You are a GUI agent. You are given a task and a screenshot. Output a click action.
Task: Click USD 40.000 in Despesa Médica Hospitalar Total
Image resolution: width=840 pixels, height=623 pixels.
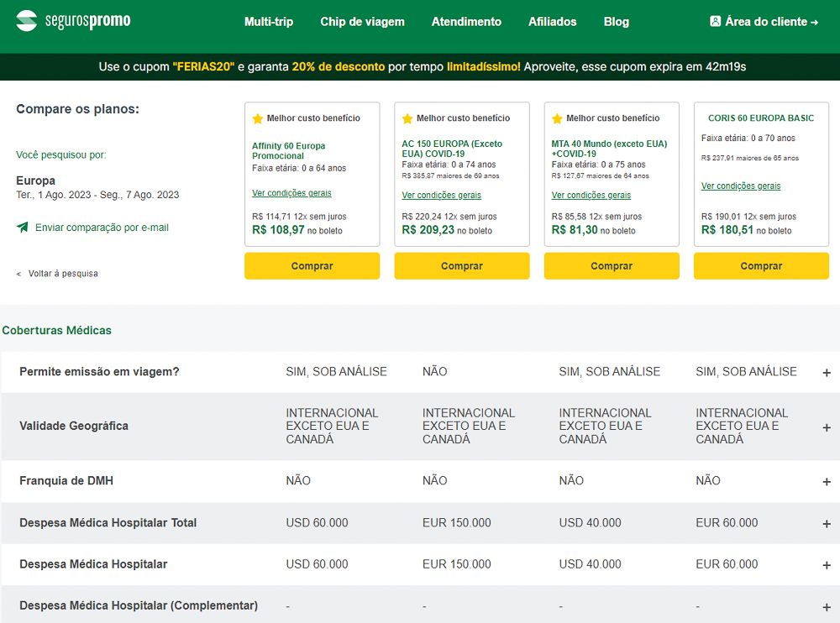pos(591,523)
